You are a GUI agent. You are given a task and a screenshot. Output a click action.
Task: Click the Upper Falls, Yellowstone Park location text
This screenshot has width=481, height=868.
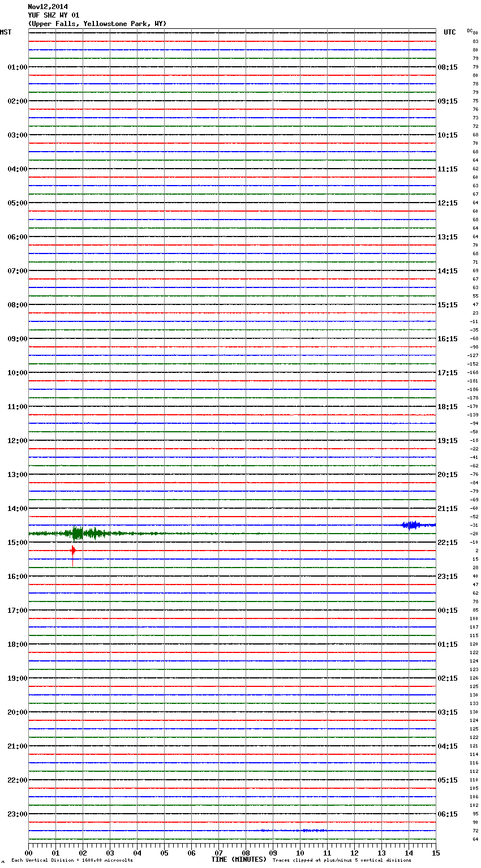(97, 24)
